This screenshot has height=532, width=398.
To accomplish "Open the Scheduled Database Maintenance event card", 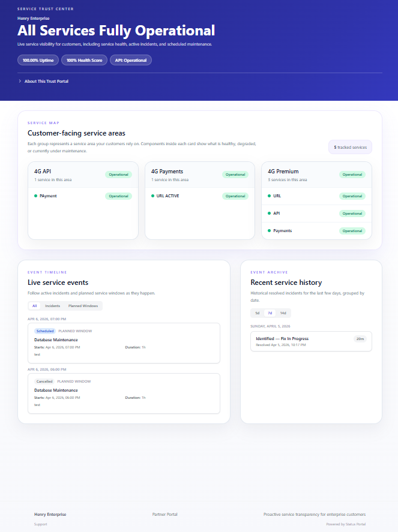I will (124, 343).
